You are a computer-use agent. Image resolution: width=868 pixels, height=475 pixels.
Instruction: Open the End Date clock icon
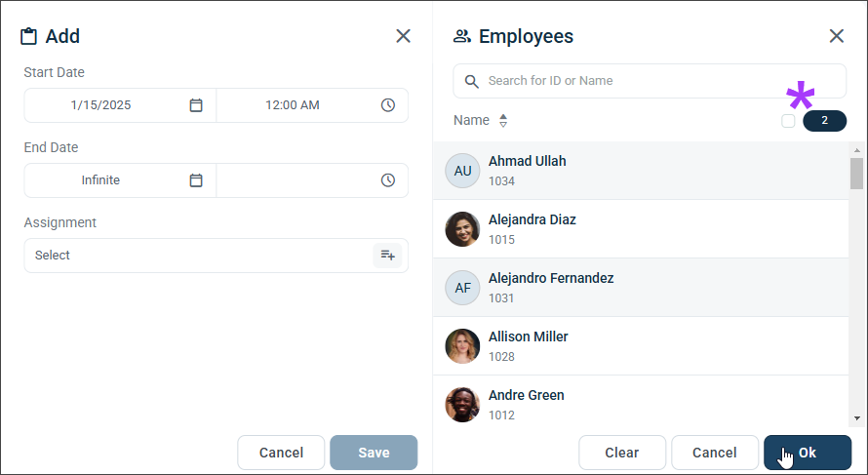(388, 180)
